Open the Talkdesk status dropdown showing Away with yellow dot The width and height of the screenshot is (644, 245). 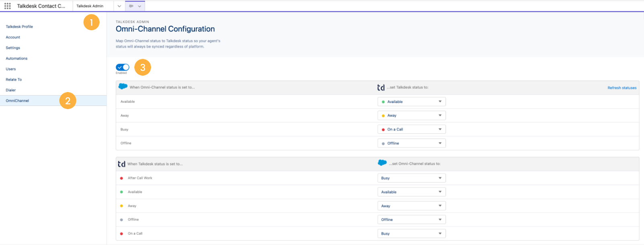[411, 115]
